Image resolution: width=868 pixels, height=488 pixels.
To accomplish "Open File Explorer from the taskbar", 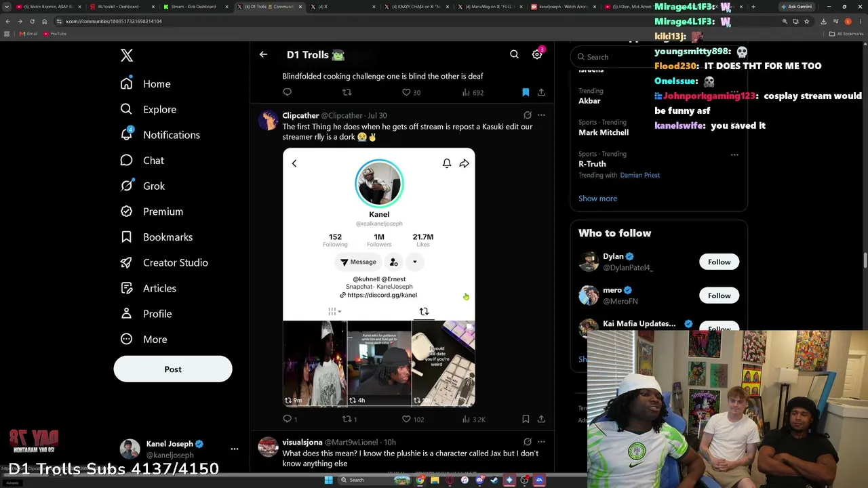I will [x=435, y=480].
